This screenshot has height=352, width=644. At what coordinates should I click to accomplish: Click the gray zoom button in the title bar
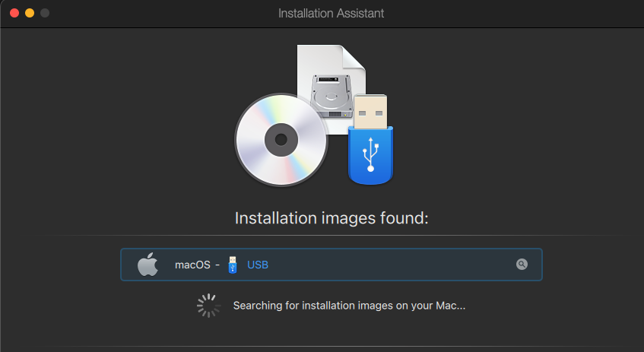(x=45, y=13)
